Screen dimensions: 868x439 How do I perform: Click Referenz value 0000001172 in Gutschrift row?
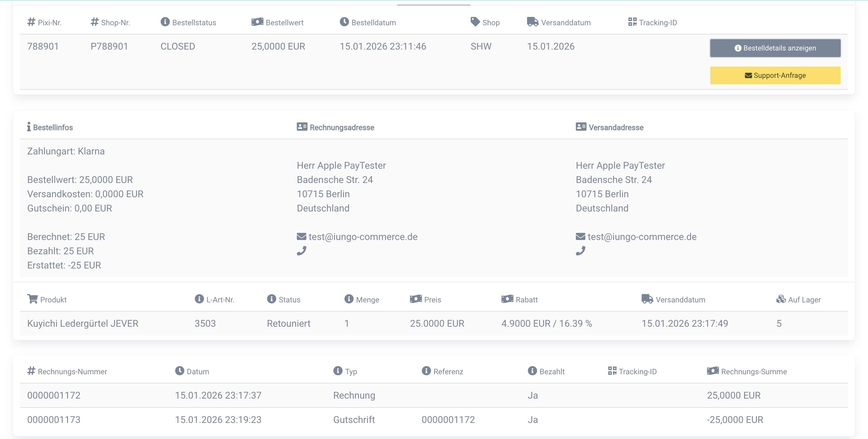[x=448, y=420]
